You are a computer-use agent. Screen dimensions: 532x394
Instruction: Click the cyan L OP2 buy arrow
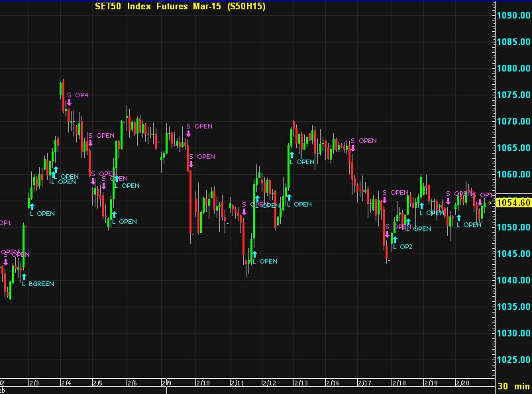click(x=394, y=239)
